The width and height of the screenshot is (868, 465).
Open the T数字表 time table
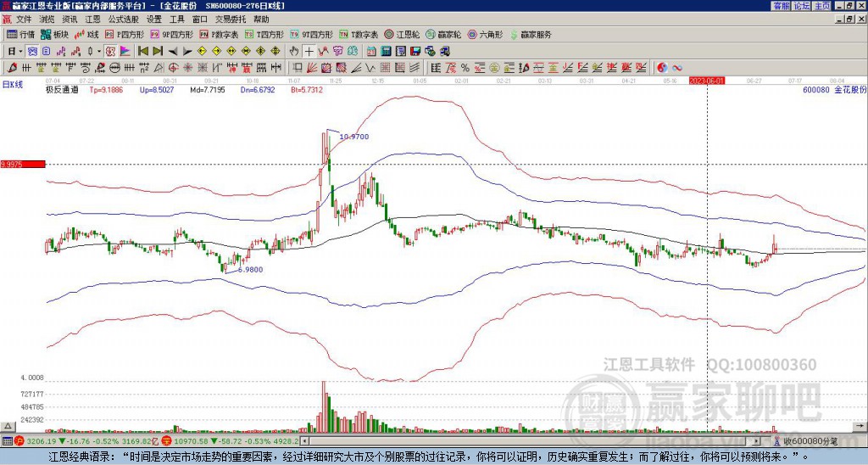pyautogui.click(x=359, y=34)
